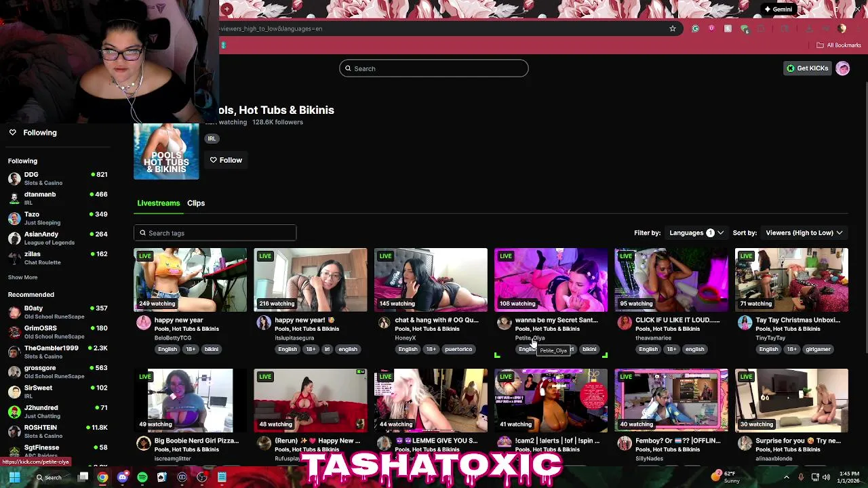868x488 pixels.
Task: Open GrimOSRS avatar in Recommended list
Action: click(14, 331)
